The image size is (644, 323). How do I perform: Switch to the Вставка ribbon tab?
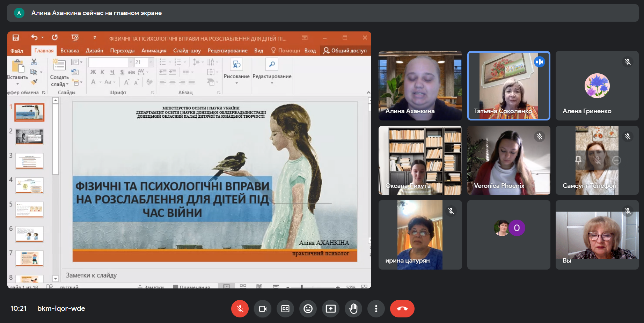coord(69,51)
